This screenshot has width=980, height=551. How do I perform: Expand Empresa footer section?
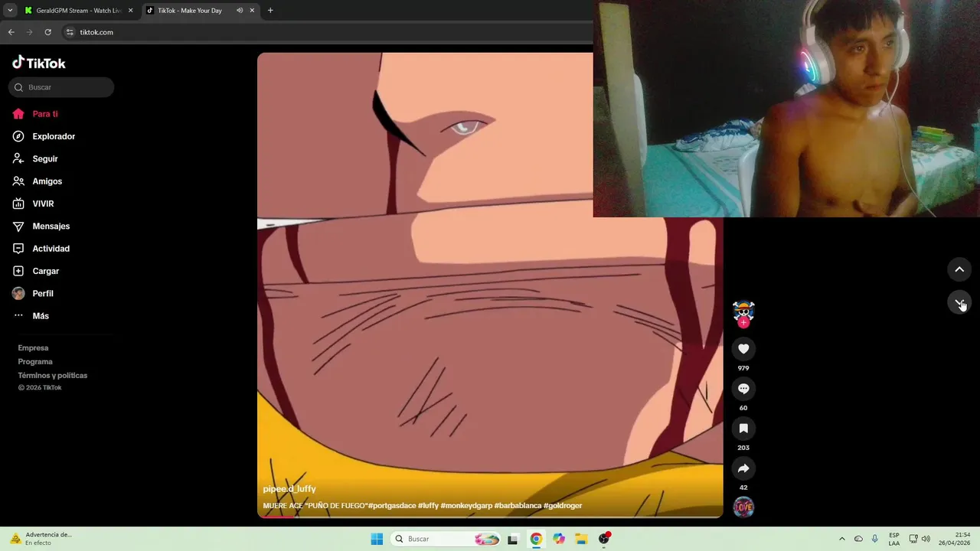point(33,348)
